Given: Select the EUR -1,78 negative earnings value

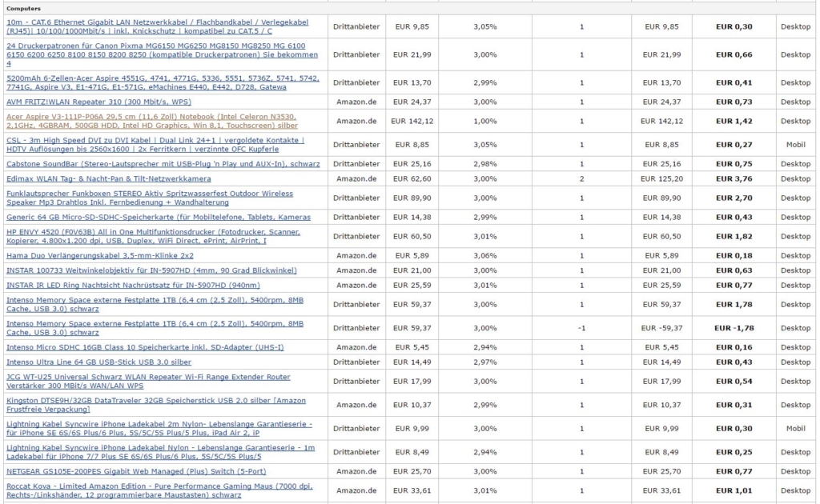Looking at the screenshot, I should 734,328.
